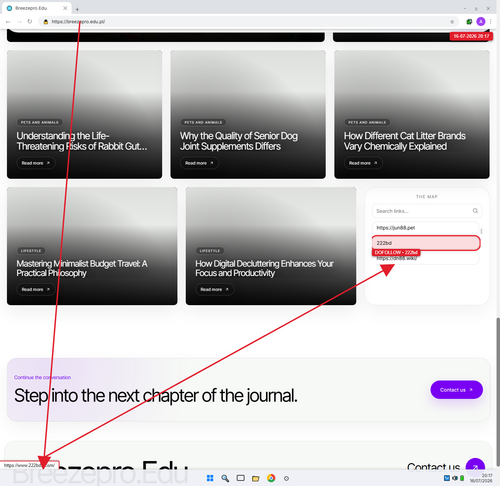Click the browser back arrow
This screenshot has height=486, width=500.
click(8, 22)
